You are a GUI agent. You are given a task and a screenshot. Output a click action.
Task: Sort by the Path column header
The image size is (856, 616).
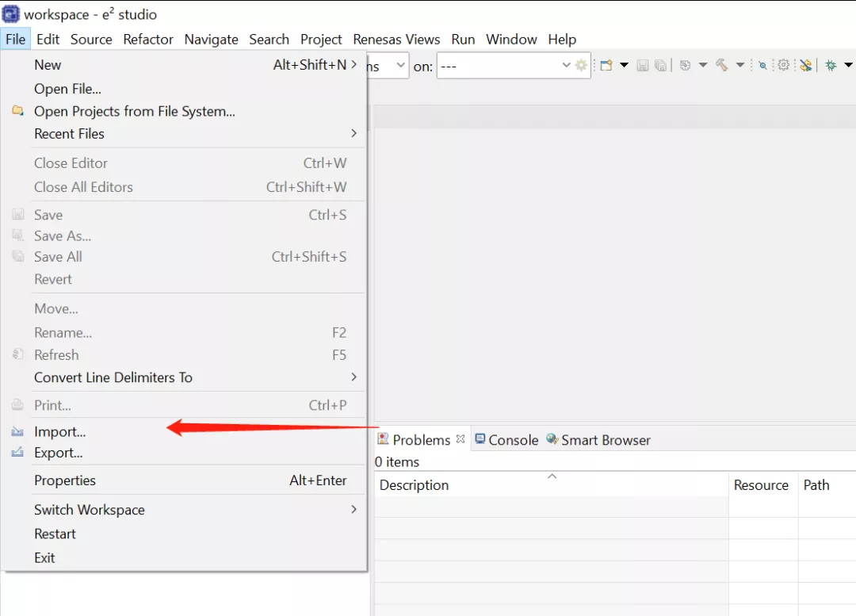click(827, 485)
